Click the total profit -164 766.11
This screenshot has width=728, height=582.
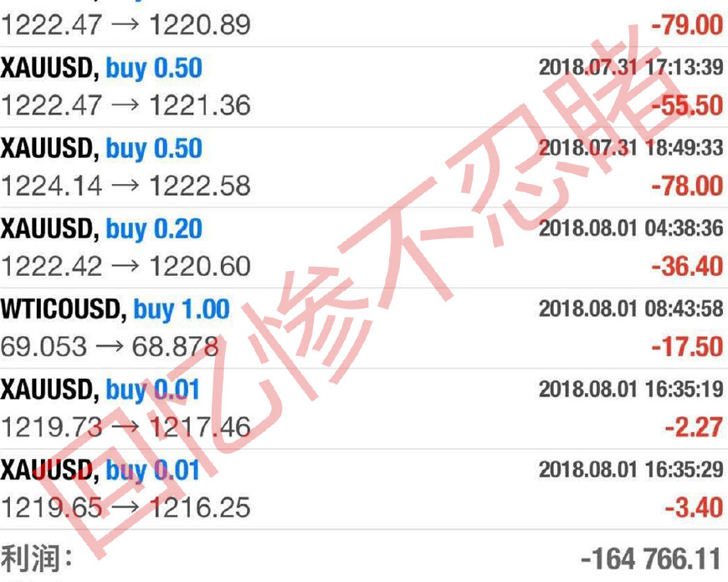coord(651,559)
